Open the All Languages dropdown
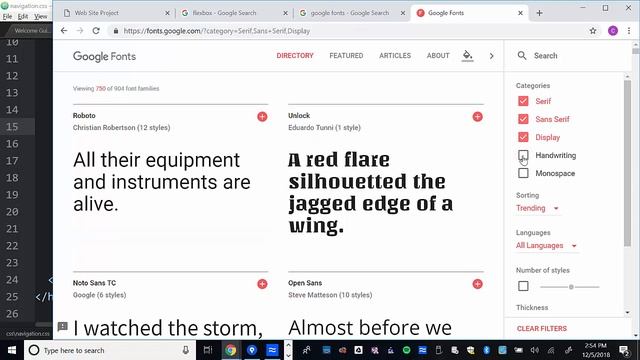This screenshot has height=360, width=640. (x=546, y=246)
